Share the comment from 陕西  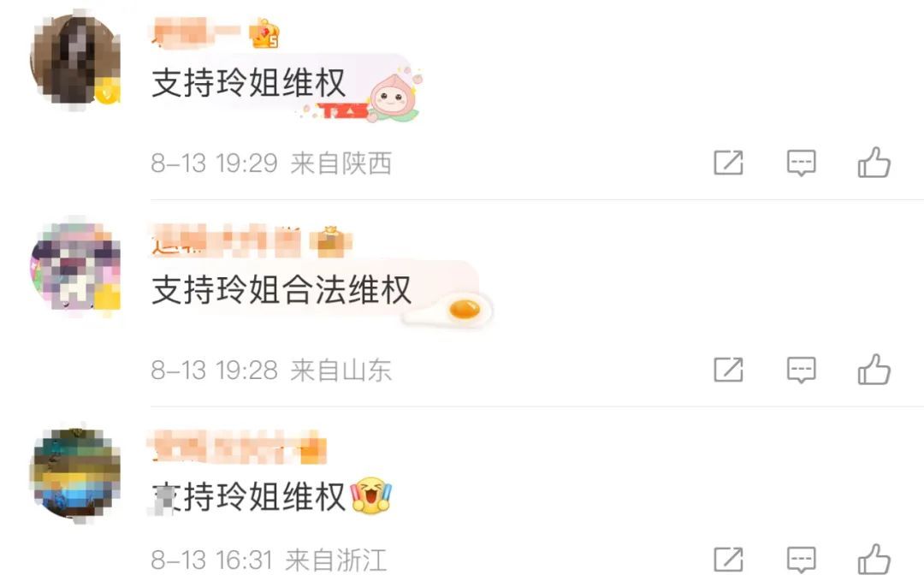pos(728,163)
